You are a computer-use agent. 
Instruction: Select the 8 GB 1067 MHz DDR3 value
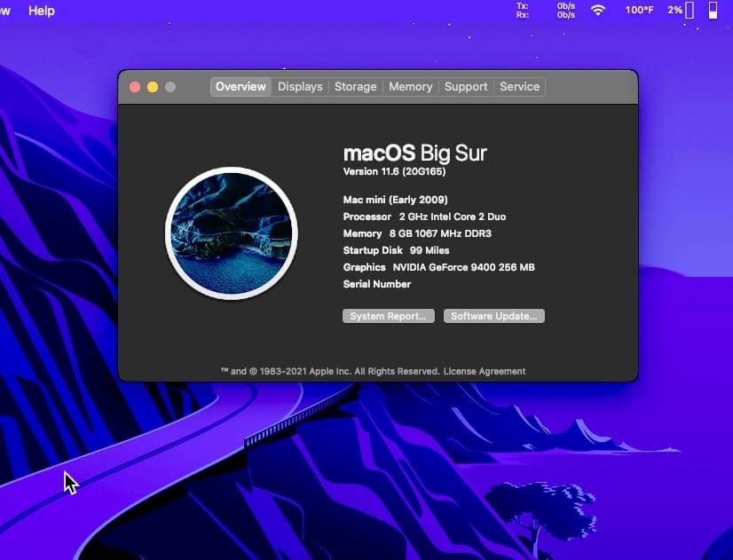440,233
